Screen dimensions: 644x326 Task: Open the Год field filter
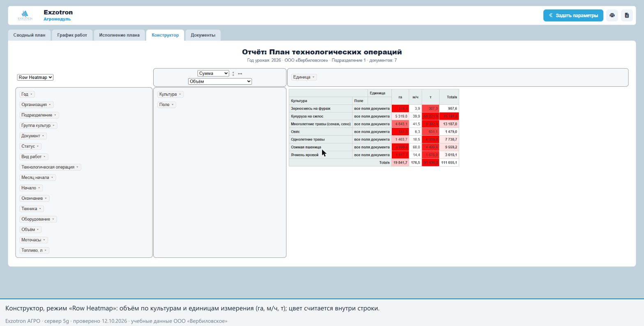coord(31,95)
